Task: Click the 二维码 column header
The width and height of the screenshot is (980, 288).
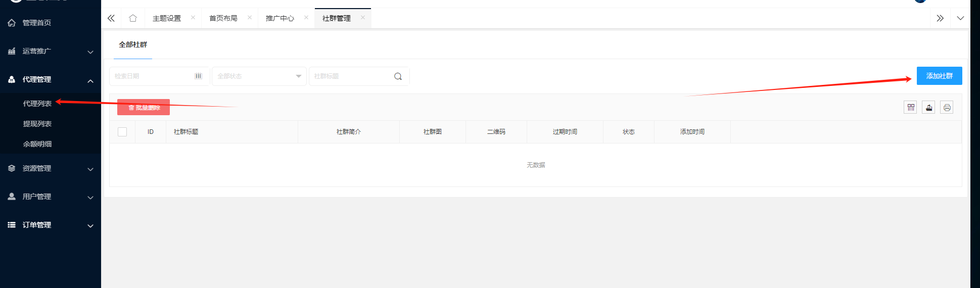Action: [x=496, y=132]
